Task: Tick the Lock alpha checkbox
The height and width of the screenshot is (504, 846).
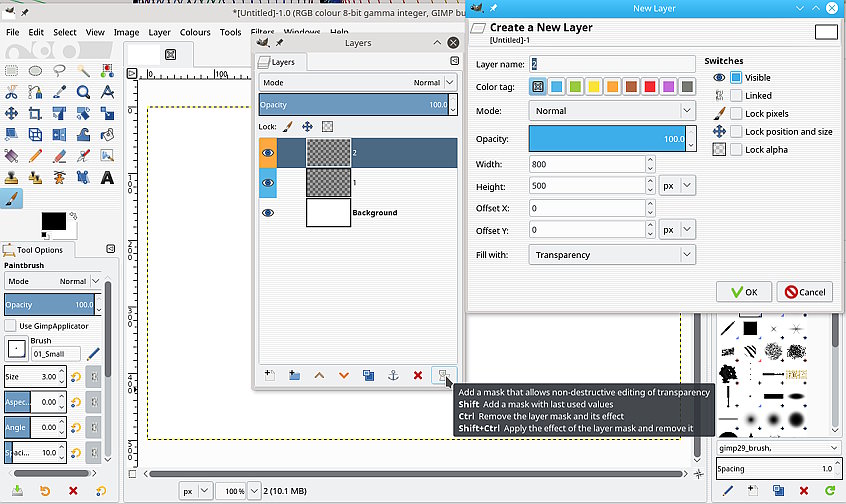Action: coord(736,149)
